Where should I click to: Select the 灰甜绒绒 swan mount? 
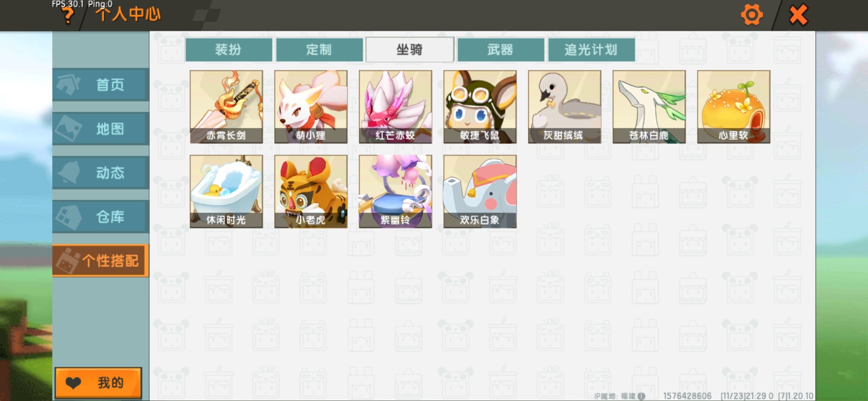(x=565, y=107)
